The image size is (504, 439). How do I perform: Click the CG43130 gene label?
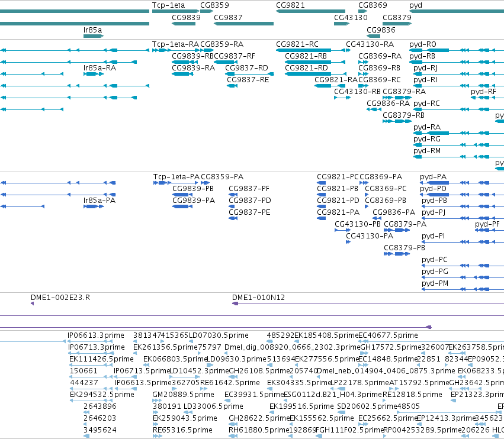[351, 17]
